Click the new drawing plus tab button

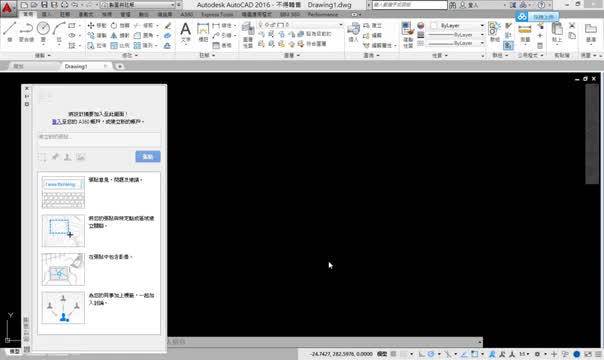coord(120,66)
